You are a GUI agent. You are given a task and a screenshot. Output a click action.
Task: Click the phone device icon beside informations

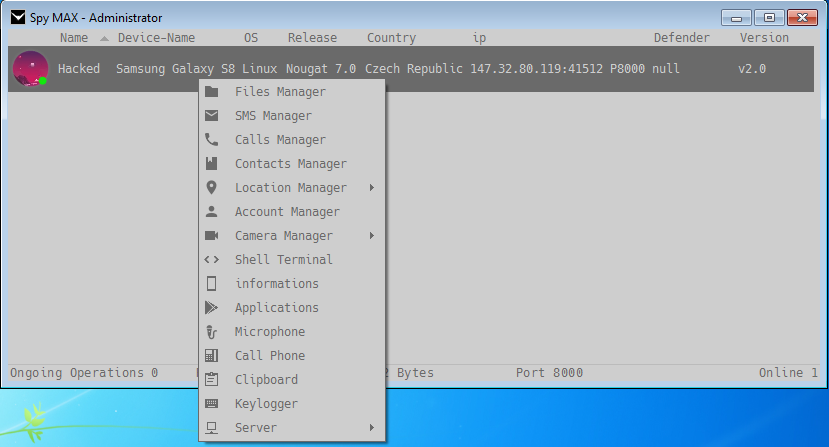(x=211, y=284)
